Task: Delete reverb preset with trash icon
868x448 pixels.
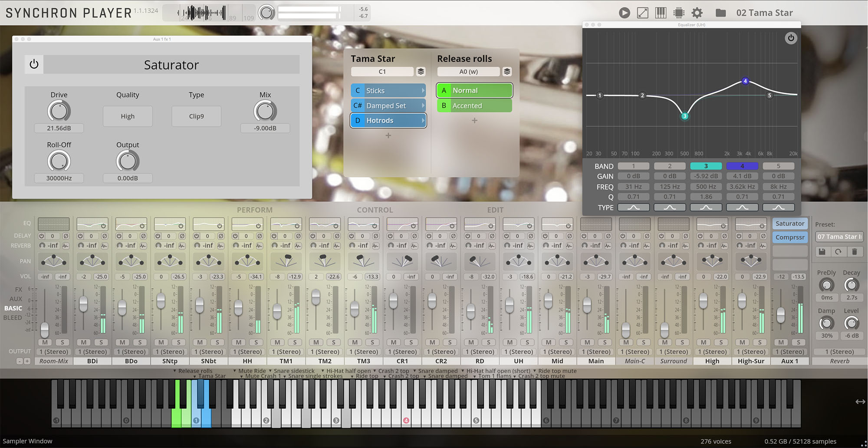Action: 854,251
